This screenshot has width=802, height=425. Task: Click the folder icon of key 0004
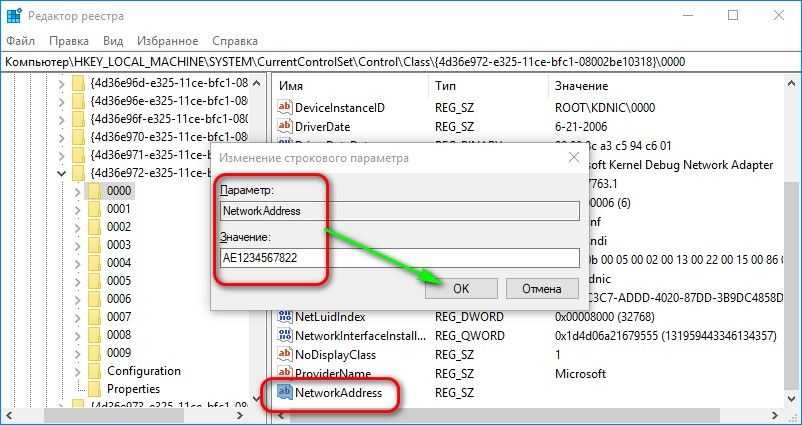94,262
